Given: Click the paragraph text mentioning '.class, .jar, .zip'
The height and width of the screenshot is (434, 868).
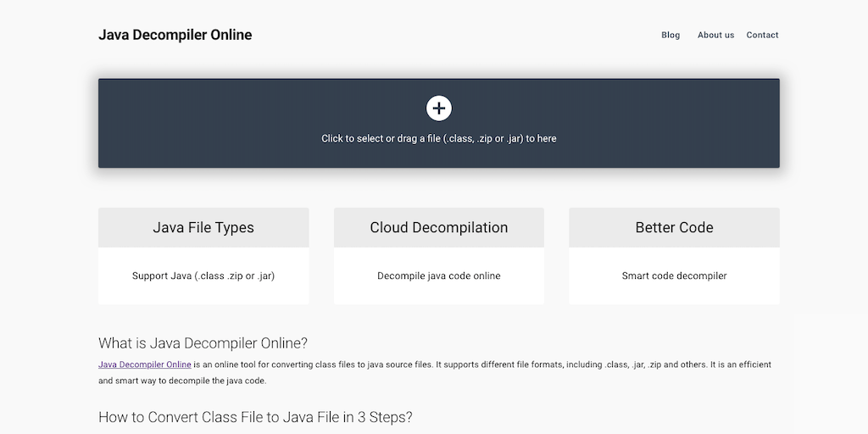Looking at the screenshot, I should [509, 364].
